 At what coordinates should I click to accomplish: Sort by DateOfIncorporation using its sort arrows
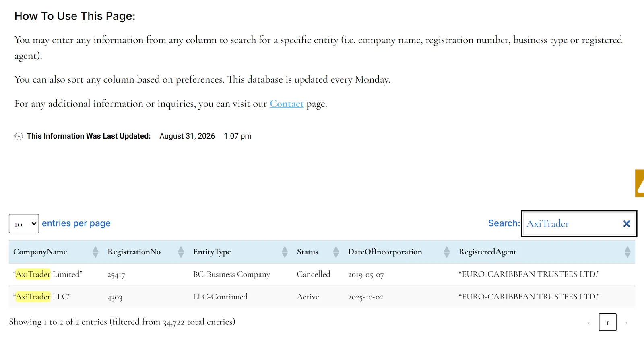[447, 252]
